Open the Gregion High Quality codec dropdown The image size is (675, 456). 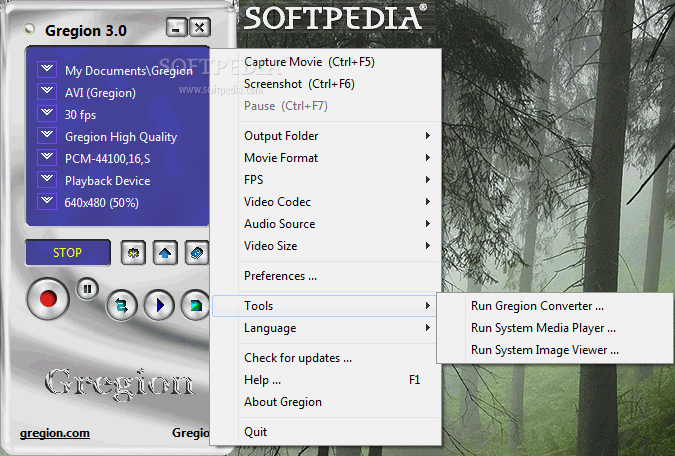coord(47,136)
